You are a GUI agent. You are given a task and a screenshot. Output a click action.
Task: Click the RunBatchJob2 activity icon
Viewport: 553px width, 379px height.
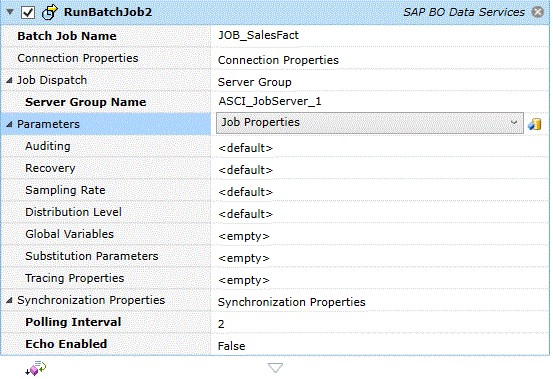(x=49, y=12)
